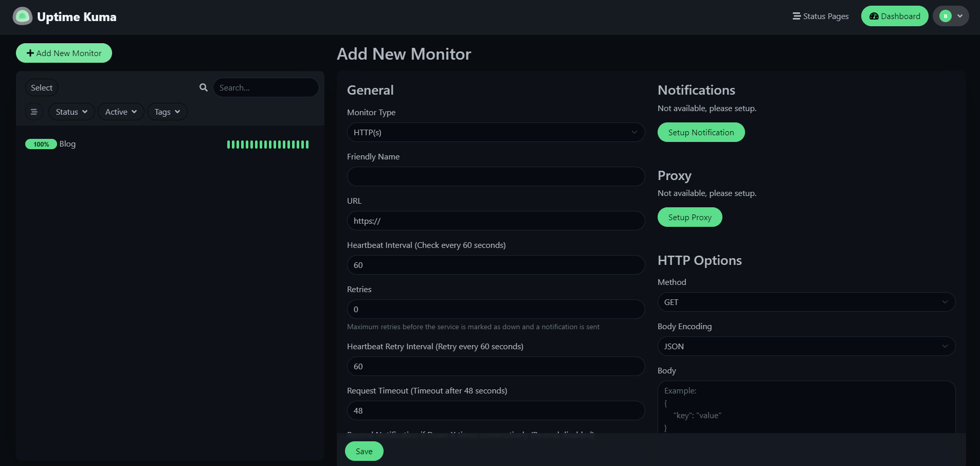Click the user avatar icon top right
980x466 pixels.
[945, 16]
